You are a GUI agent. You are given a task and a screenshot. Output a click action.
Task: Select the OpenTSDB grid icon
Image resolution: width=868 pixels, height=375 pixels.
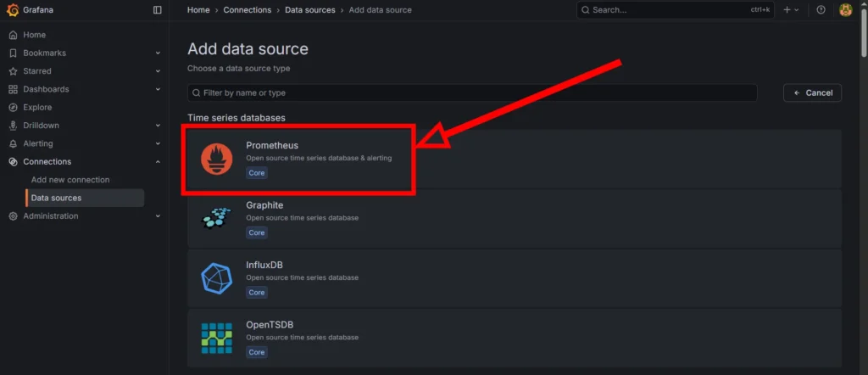(x=216, y=338)
